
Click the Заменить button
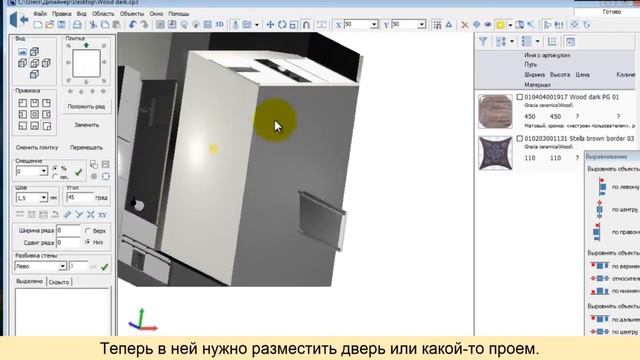click(87, 125)
